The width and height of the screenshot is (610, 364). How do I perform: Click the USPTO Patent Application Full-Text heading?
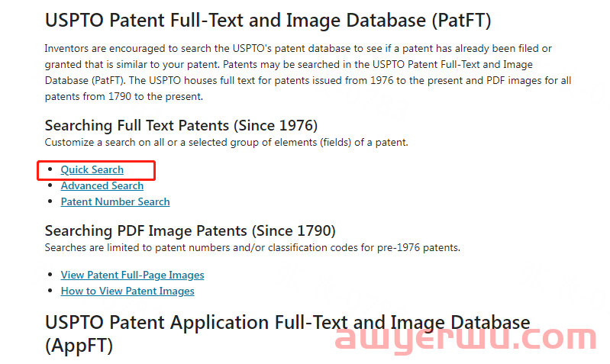point(287,334)
